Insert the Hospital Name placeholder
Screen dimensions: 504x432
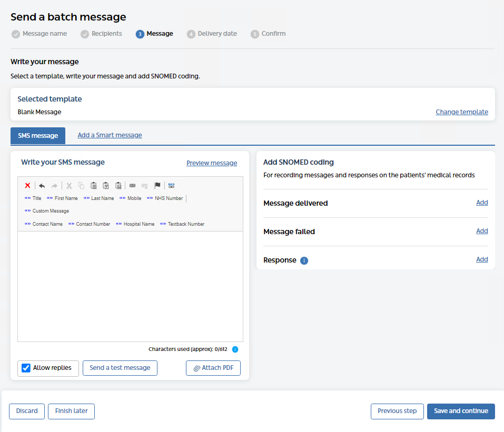(135, 224)
